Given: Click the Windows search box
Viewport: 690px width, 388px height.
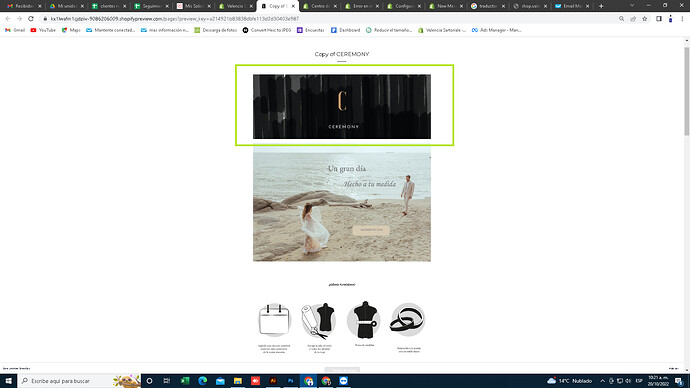Looking at the screenshot, I should [79, 381].
